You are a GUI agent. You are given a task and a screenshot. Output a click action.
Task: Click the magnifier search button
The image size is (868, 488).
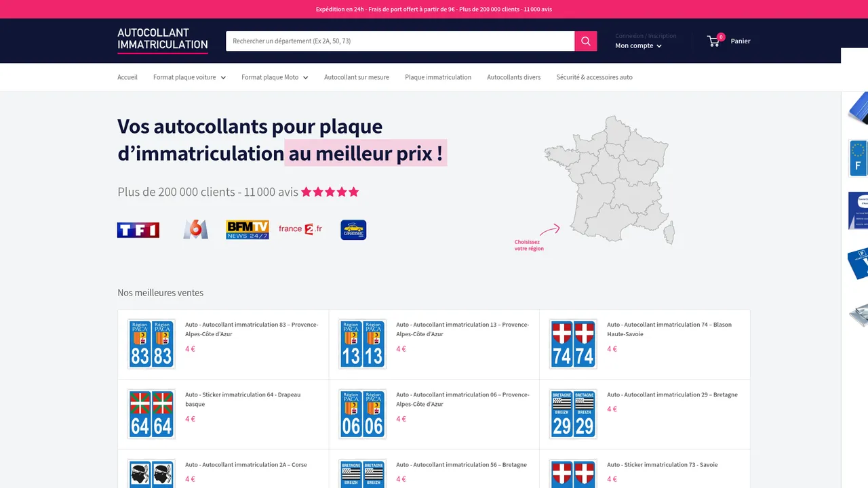coord(586,41)
